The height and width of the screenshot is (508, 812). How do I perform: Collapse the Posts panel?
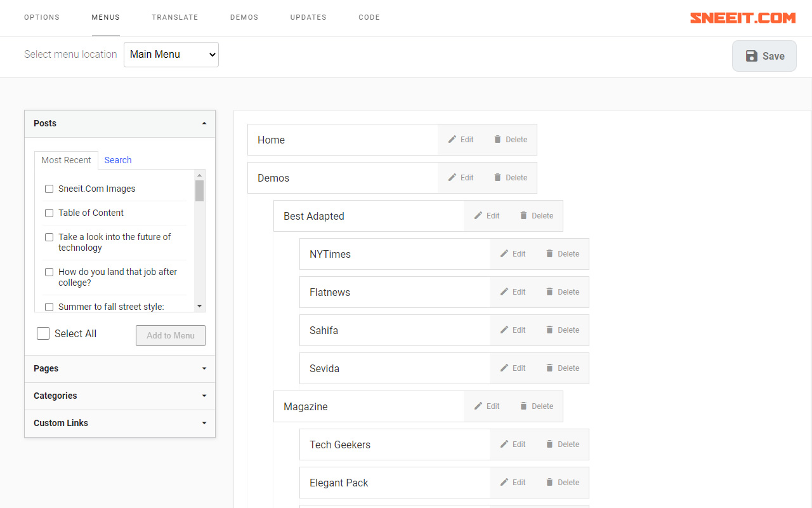click(120, 124)
